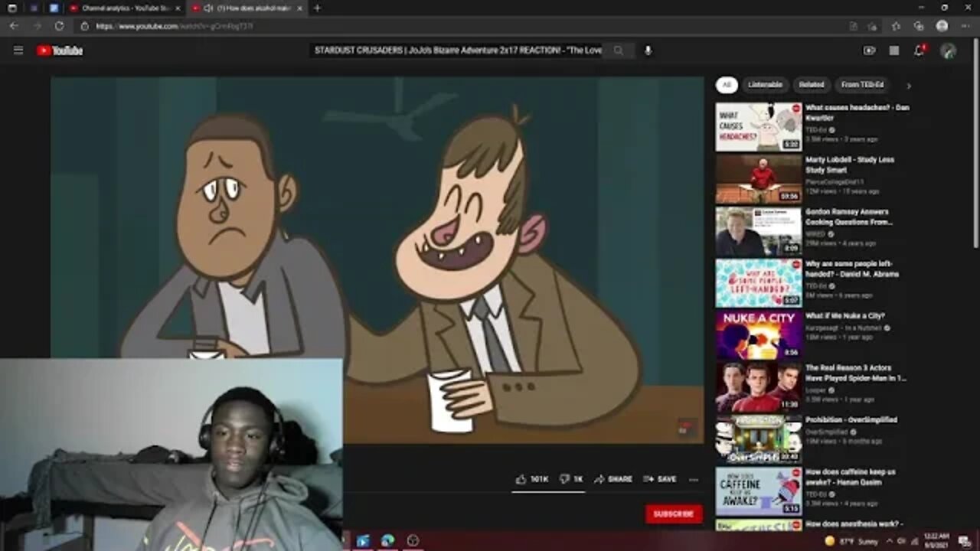
Task: Click the Prohibition OverSimplified thumbnail
Action: point(759,439)
